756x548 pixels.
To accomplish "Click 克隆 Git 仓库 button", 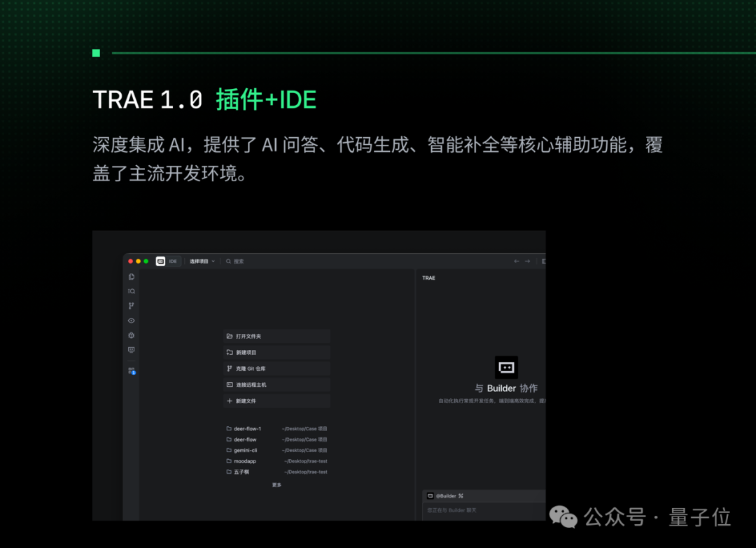I will [276, 368].
